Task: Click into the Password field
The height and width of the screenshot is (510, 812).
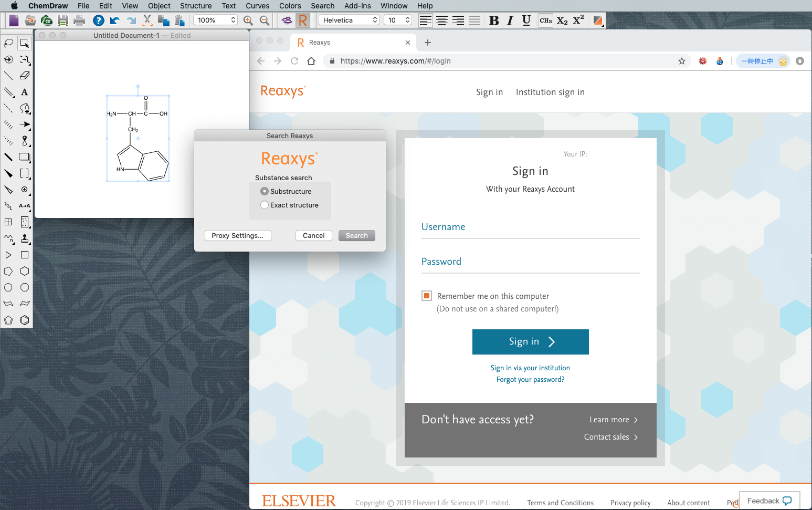Action: click(530, 262)
